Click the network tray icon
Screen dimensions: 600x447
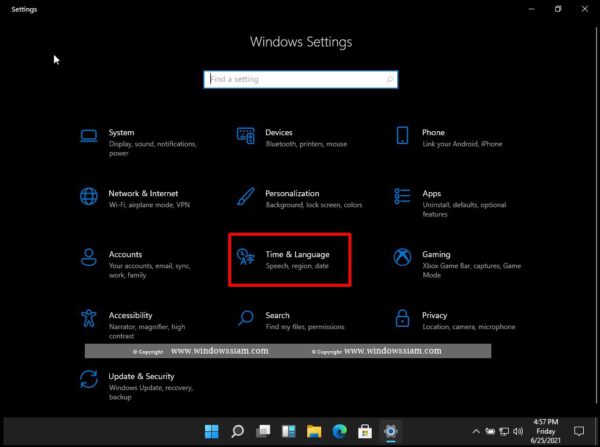[504, 432]
